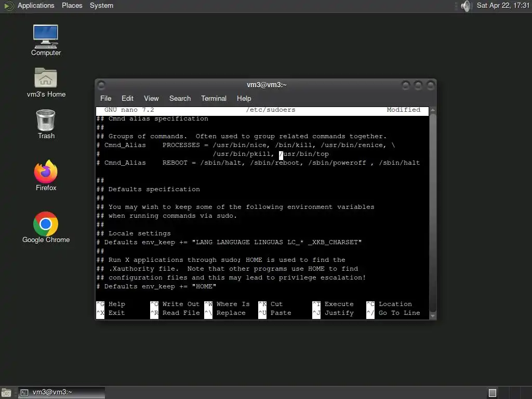Open the terminal Help menu
The image size is (532, 399).
pos(244,98)
